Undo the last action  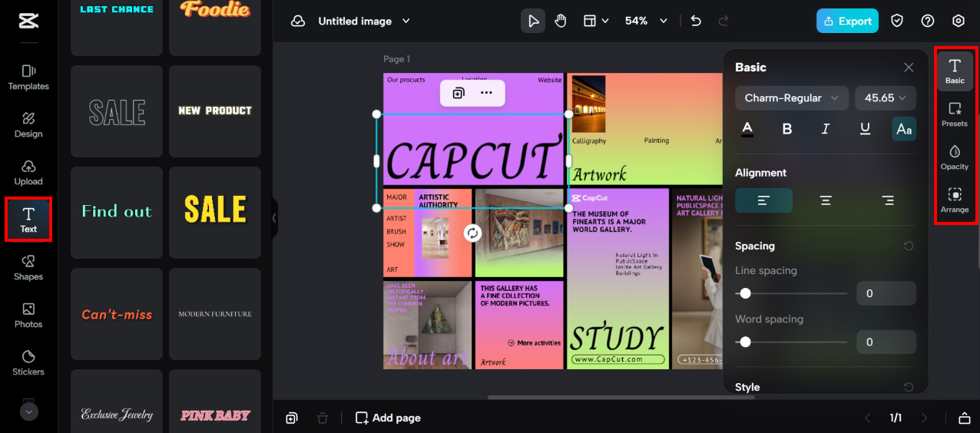[696, 21]
